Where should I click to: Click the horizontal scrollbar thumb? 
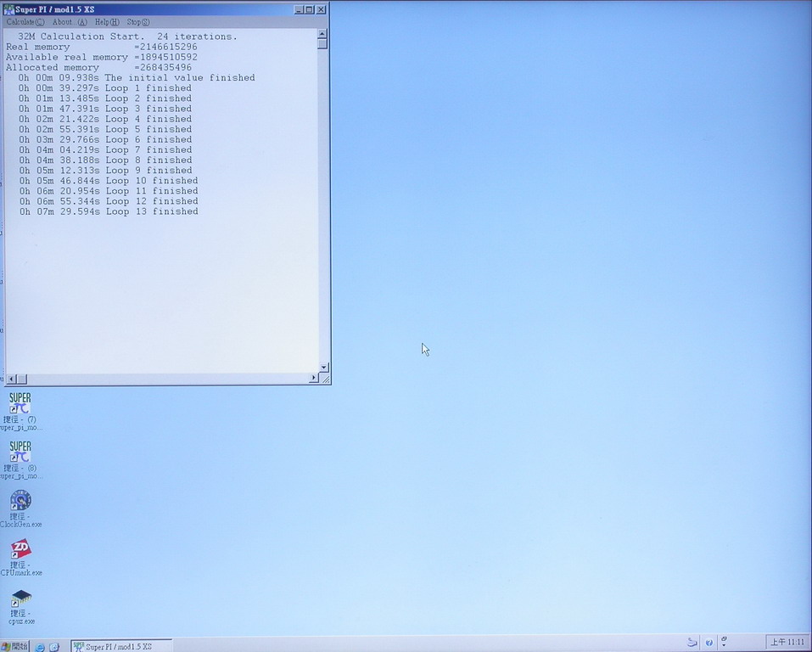[x=22, y=379]
